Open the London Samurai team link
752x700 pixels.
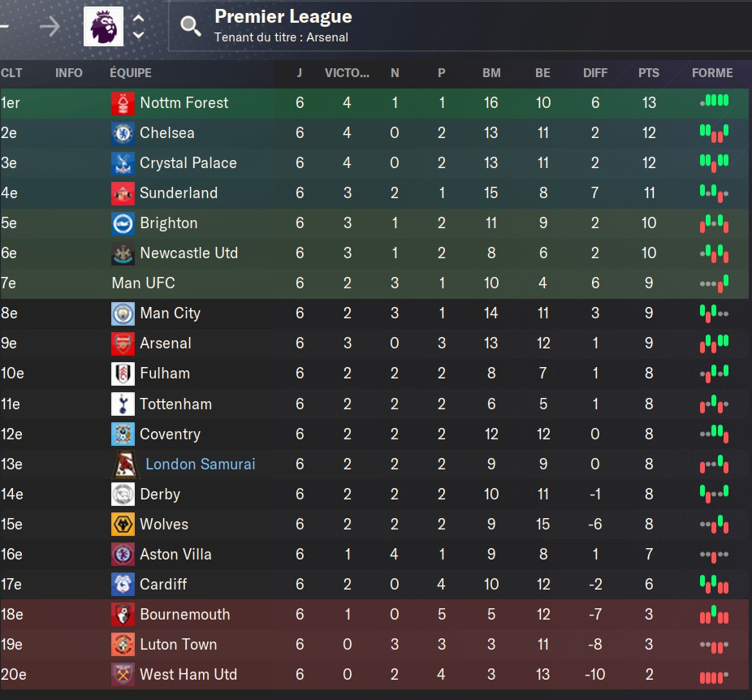point(201,465)
